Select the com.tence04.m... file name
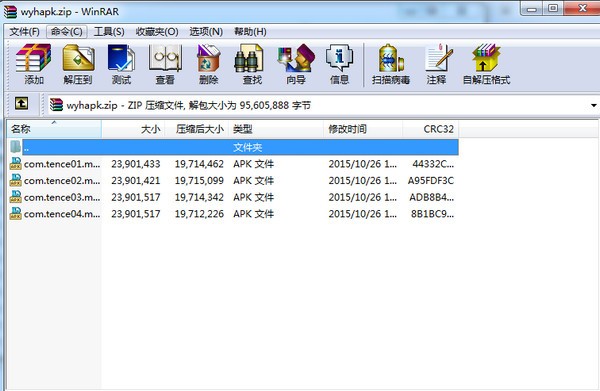 (x=62, y=214)
